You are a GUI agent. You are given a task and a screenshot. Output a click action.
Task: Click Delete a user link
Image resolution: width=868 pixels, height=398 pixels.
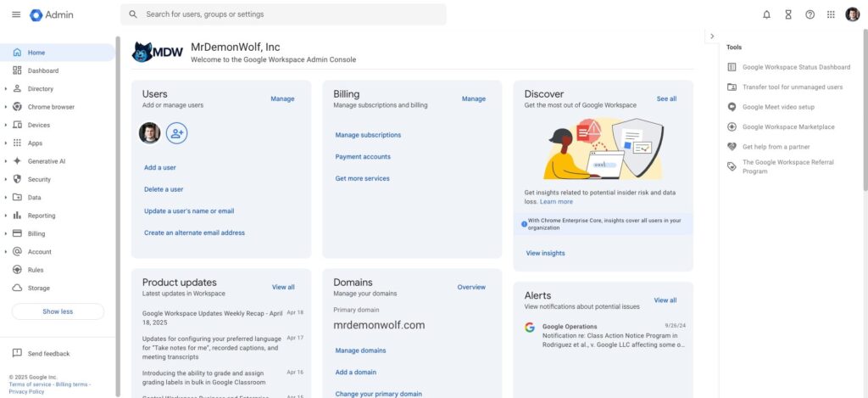(164, 189)
